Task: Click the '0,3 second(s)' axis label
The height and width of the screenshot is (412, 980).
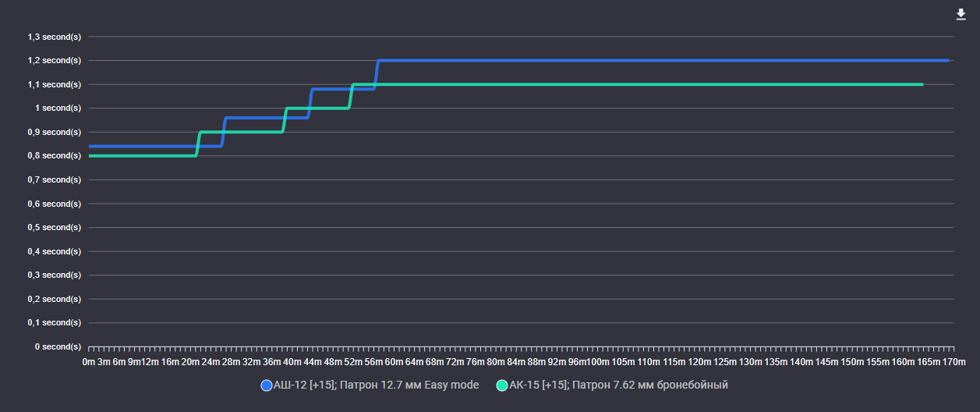Action: (55, 275)
